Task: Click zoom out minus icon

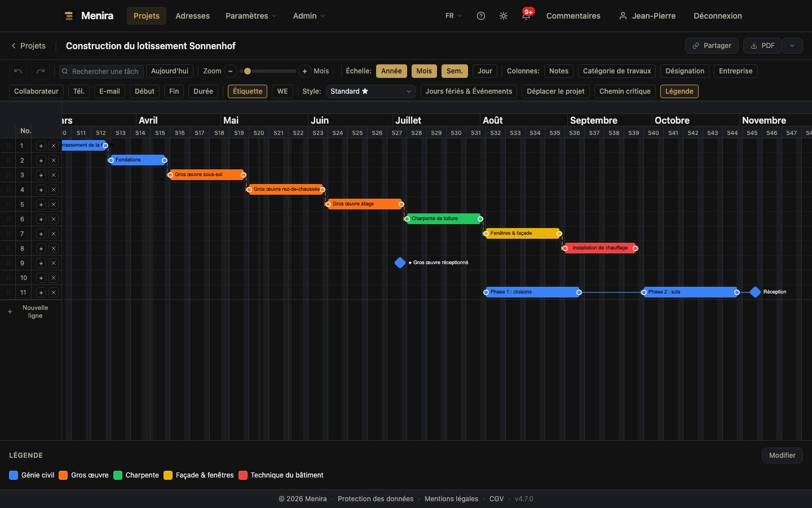Action: 230,71
